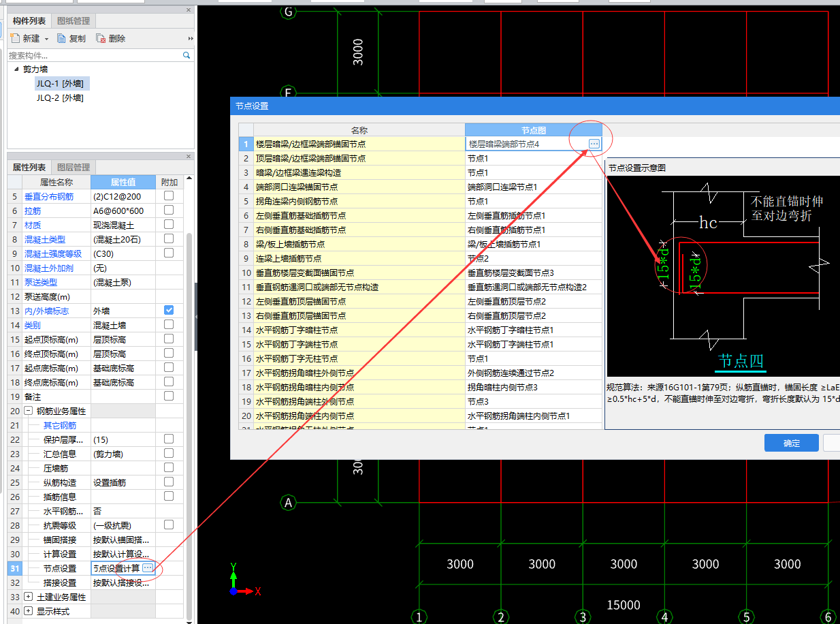Toggle 附加 checkbox for 抗震等级
The width and height of the screenshot is (840, 624).
[x=169, y=525]
